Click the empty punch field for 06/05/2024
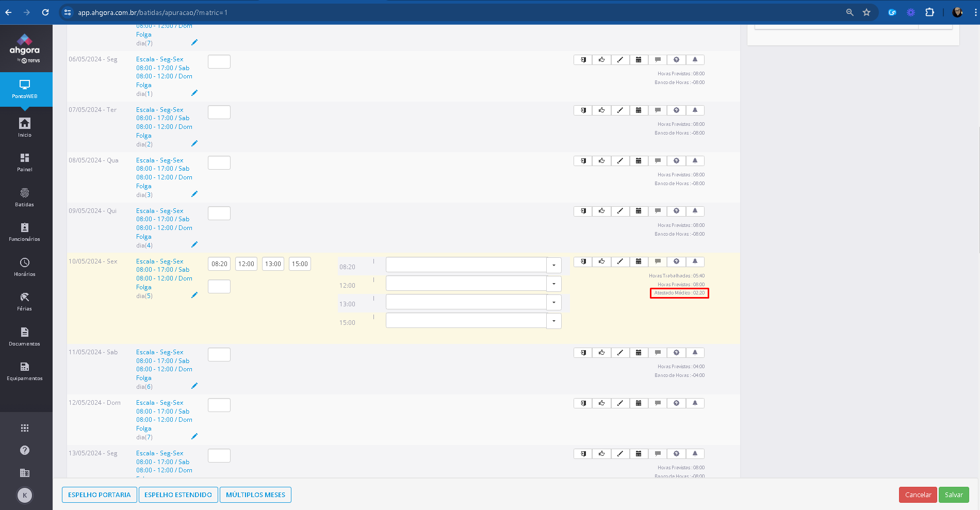Viewport: 980px width, 510px height. point(219,62)
